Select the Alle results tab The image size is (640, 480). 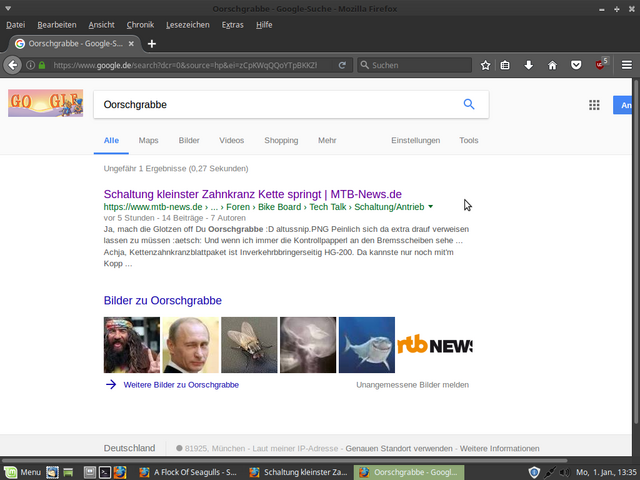(111, 140)
